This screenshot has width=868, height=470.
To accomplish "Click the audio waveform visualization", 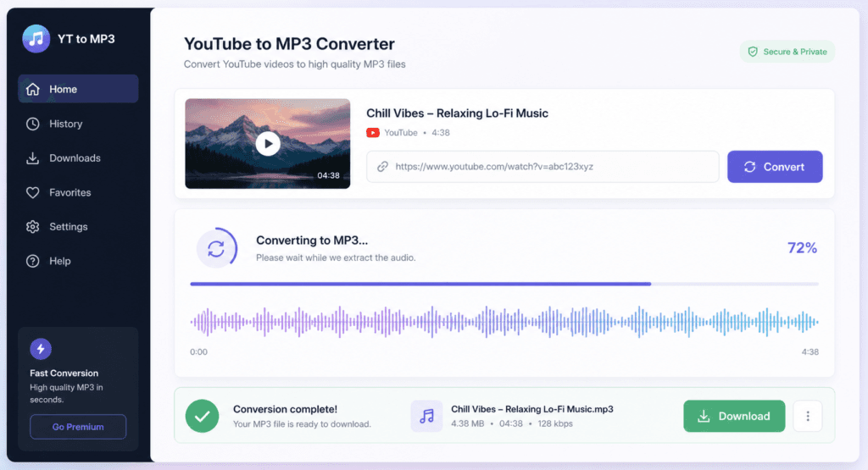I will point(504,322).
